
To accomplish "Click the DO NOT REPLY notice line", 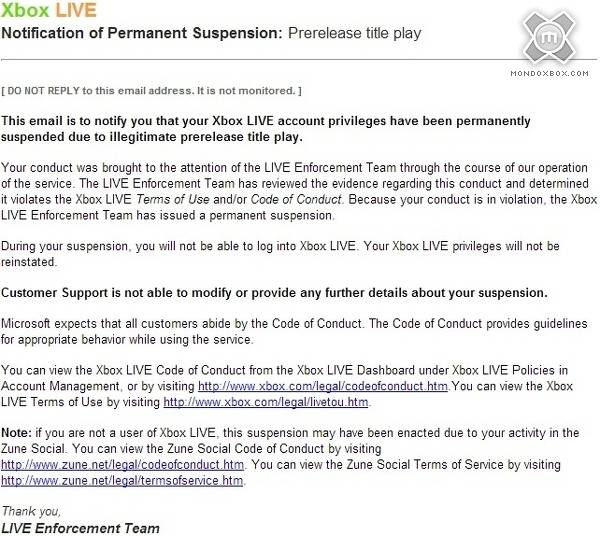I will pyautogui.click(x=151, y=91).
